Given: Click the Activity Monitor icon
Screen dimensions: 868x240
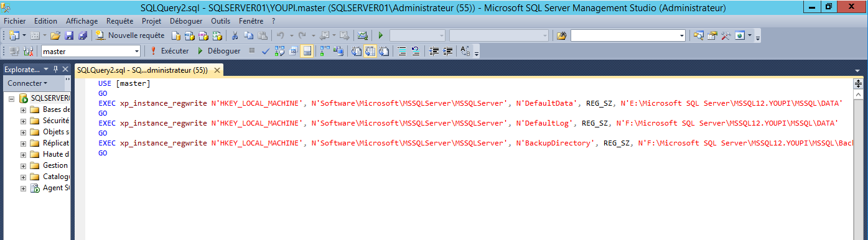Looking at the screenshot, I should pyautogui.click(x=363, y=35).
